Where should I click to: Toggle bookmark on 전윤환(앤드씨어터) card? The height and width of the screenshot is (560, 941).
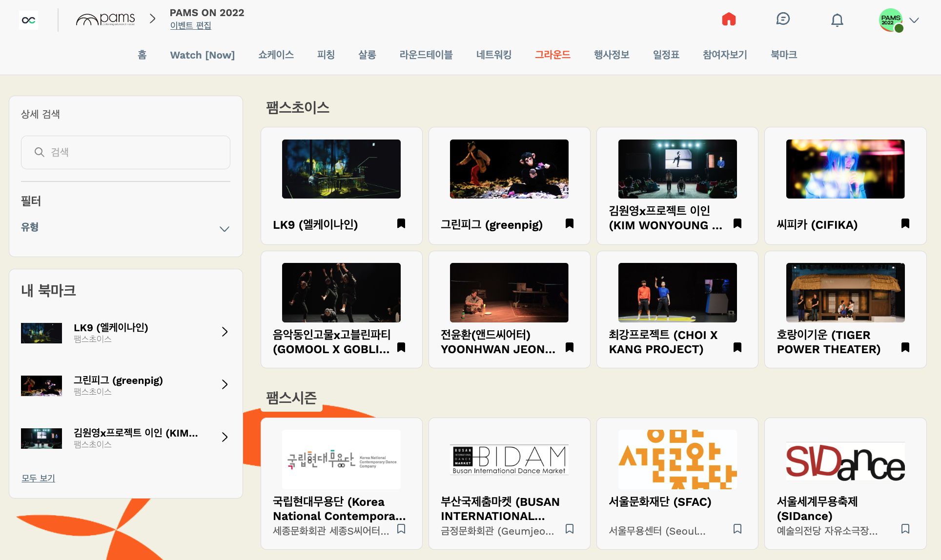[x=570, y=347]
